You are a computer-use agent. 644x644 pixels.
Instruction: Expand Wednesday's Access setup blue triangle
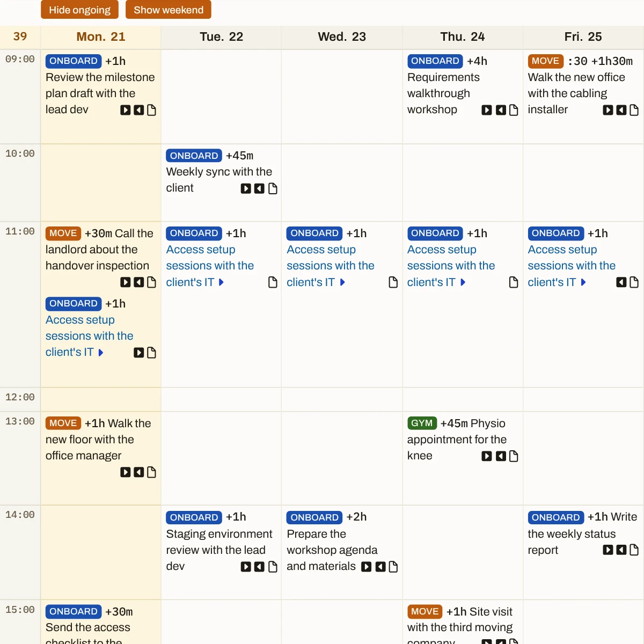[342, 282]
